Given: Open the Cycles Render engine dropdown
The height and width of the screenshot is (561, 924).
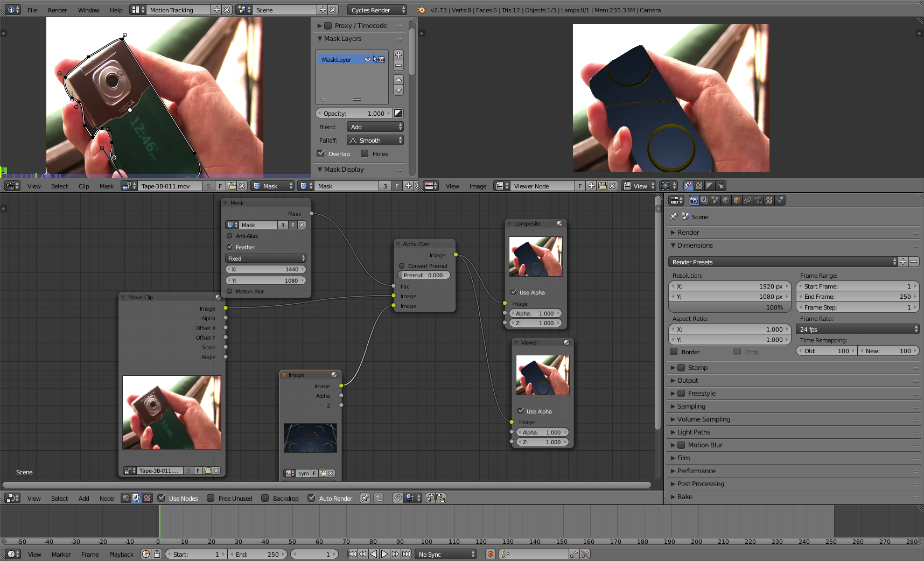Looking at the screenshot, I should 376,10.
